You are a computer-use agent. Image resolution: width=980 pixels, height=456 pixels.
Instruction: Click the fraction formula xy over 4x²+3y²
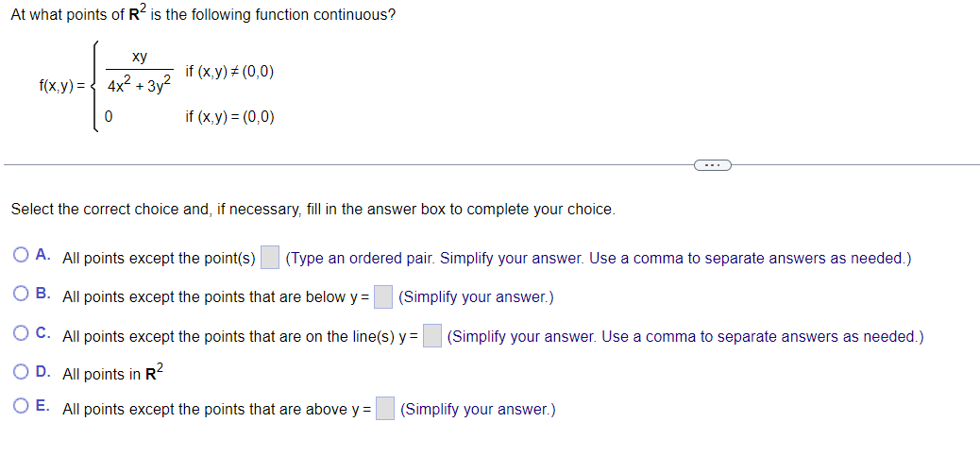click(140, 74)
